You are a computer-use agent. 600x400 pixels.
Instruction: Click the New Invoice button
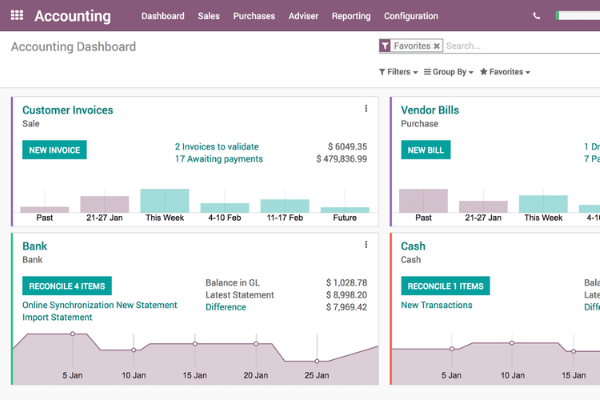tap(54, 150)
